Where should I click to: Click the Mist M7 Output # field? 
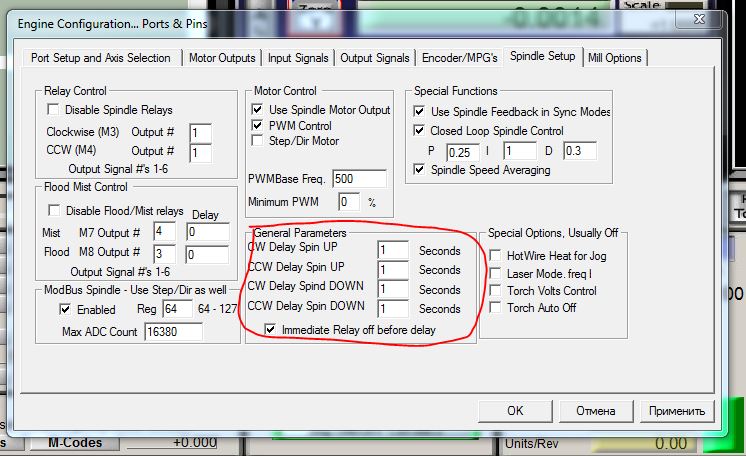pyautogui.click(x=165, y=232)
